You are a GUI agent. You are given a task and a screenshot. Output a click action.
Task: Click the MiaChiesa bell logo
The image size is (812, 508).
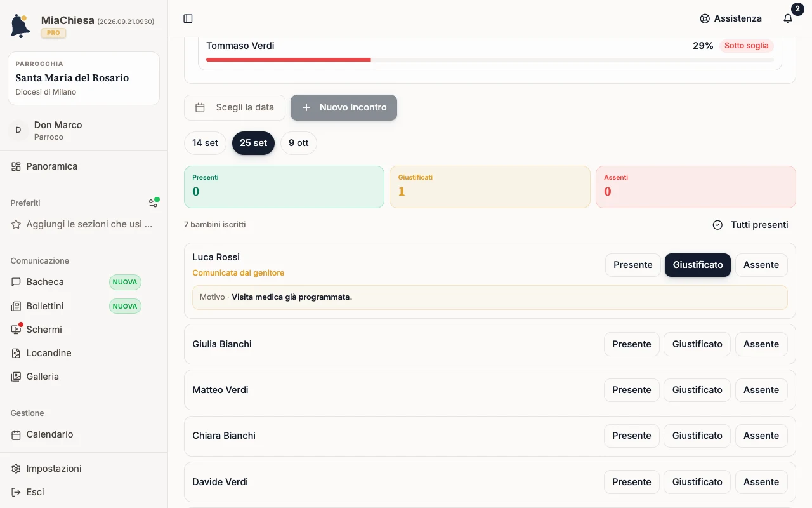tap(20, 26)
